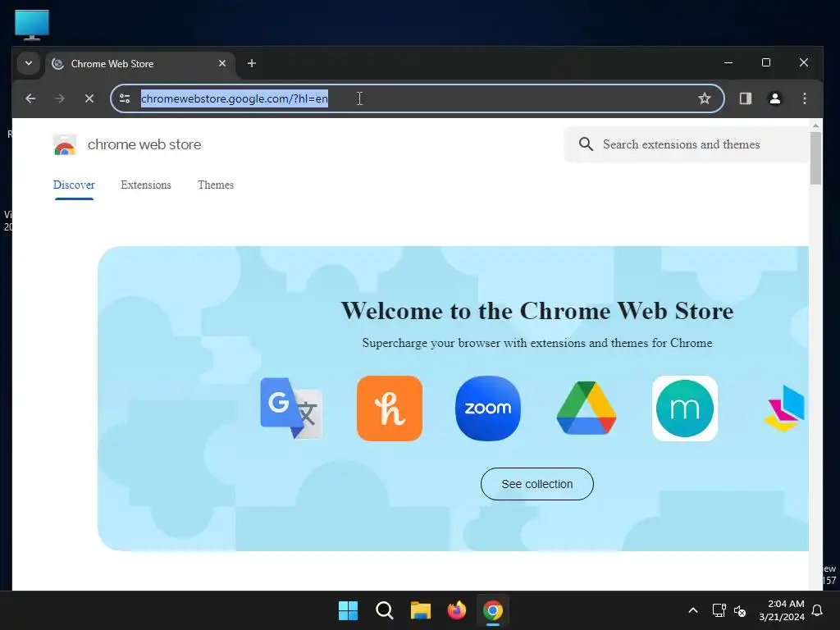Show hidden system tray icons

pos(692,610)
